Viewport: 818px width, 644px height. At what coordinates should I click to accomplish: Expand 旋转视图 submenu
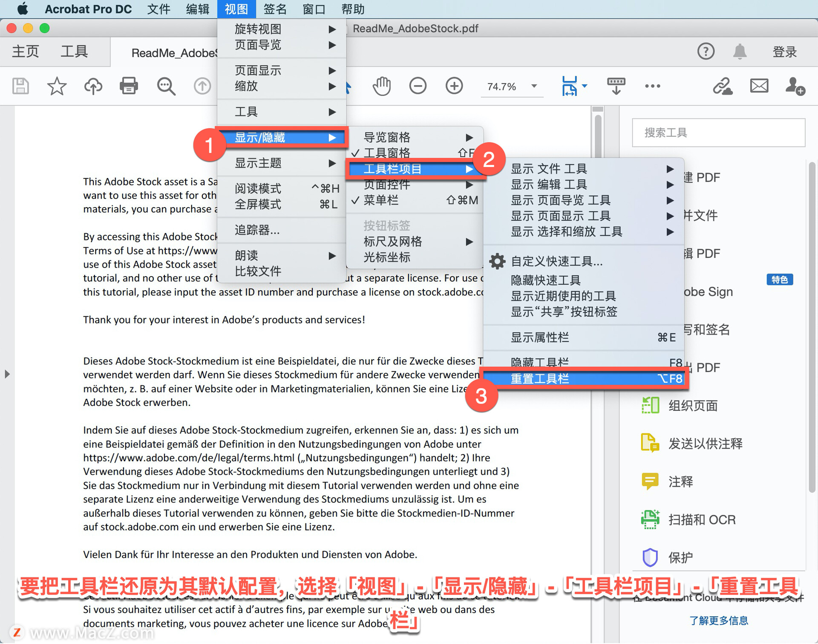(x=282, y=29)
